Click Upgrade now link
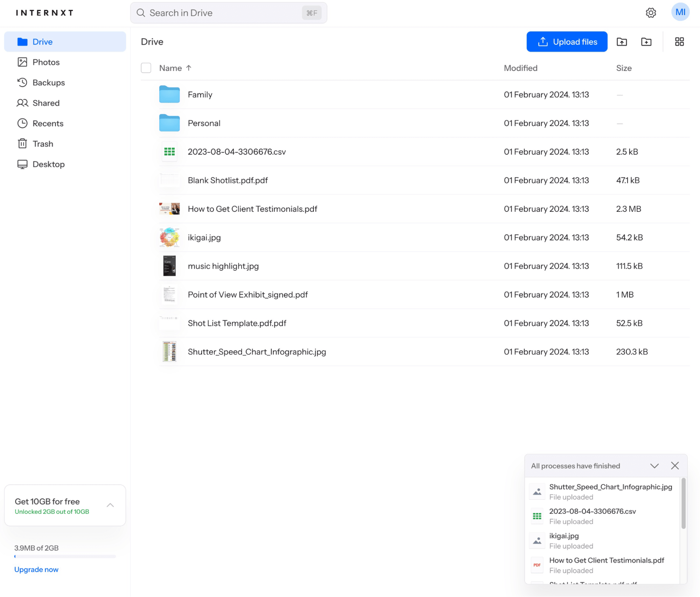Image resolution: width=700 pixels, height=597 pixels. 36,569
